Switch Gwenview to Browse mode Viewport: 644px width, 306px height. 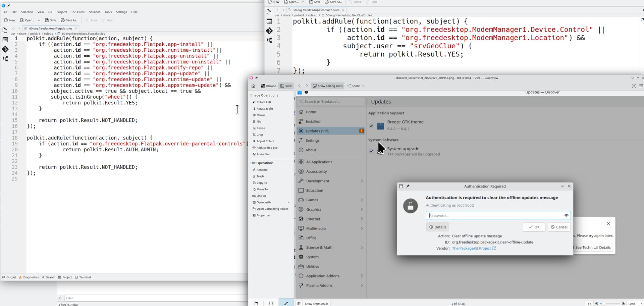point(268,86)
